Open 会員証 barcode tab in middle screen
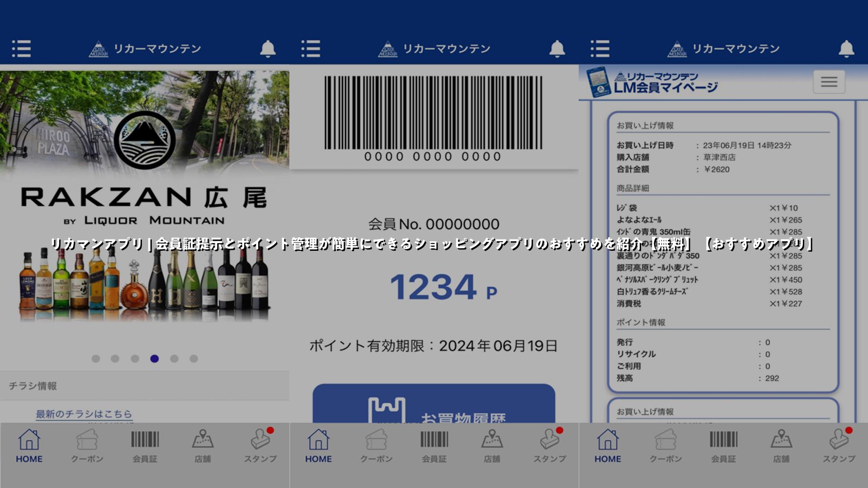Viewport: 868px width, 488px height. (434, 446)
